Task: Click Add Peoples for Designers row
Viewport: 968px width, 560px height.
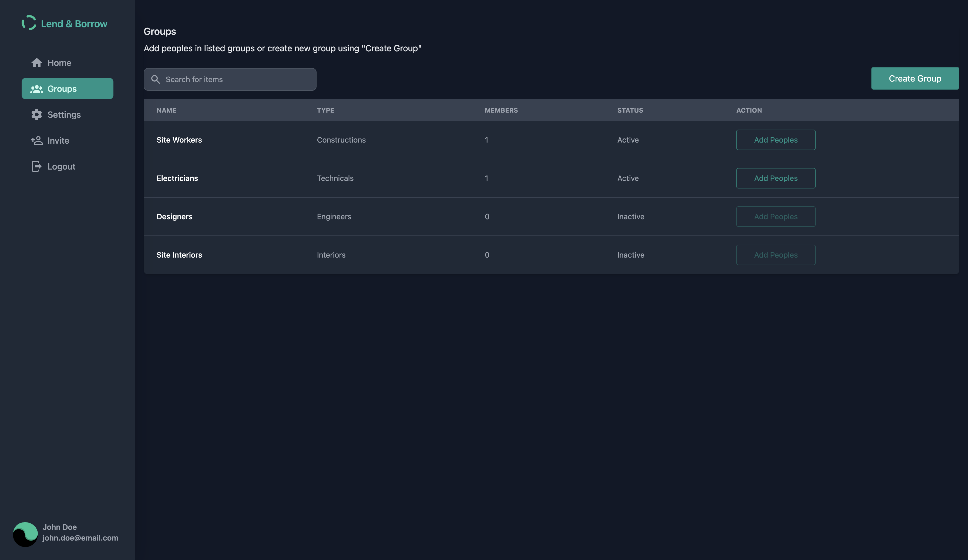Action: point(775,217)
